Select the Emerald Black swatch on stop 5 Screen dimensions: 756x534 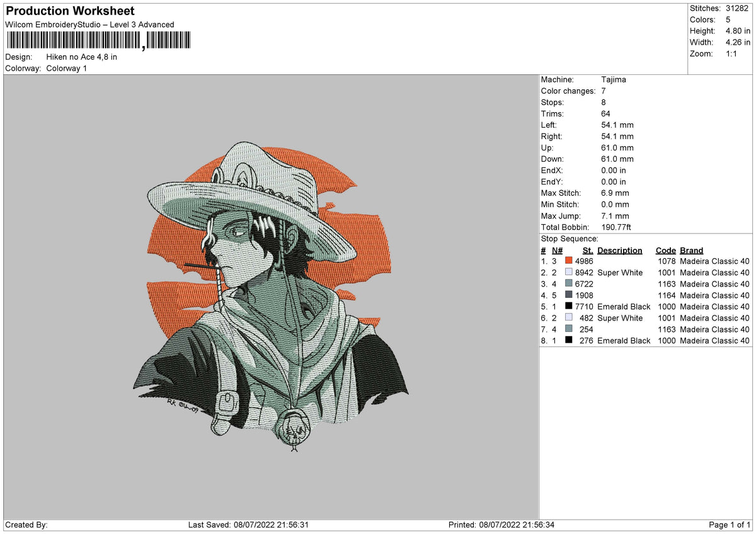[568, 307]
